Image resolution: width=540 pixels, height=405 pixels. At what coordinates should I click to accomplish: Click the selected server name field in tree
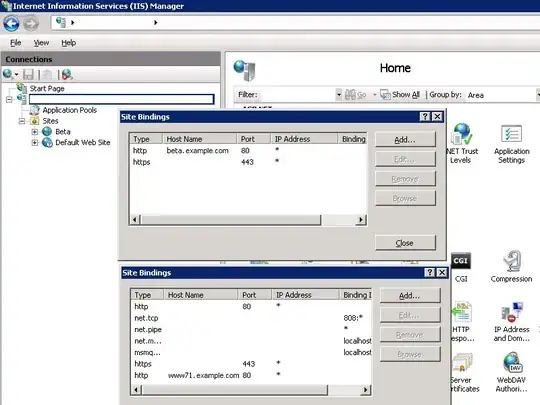pyautogui.click(x=122, y=99)
